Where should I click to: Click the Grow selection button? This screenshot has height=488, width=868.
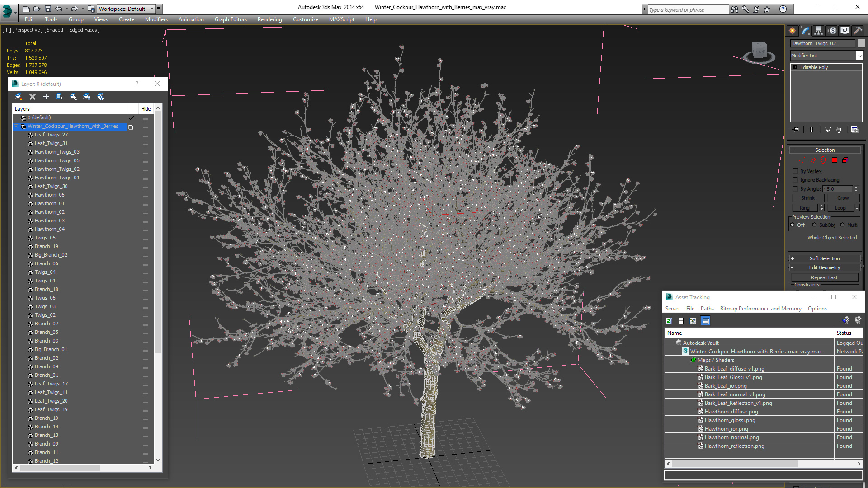(843, 198)
